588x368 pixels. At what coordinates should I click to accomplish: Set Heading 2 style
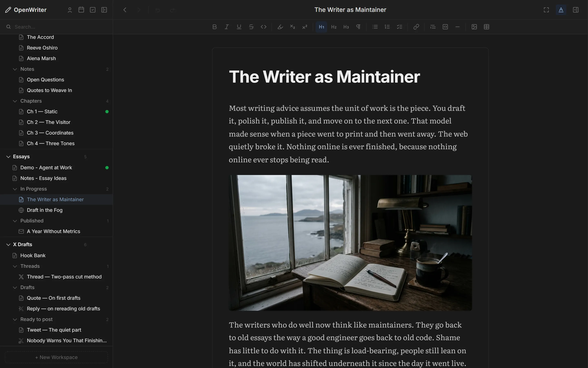[x=334, y=27]
